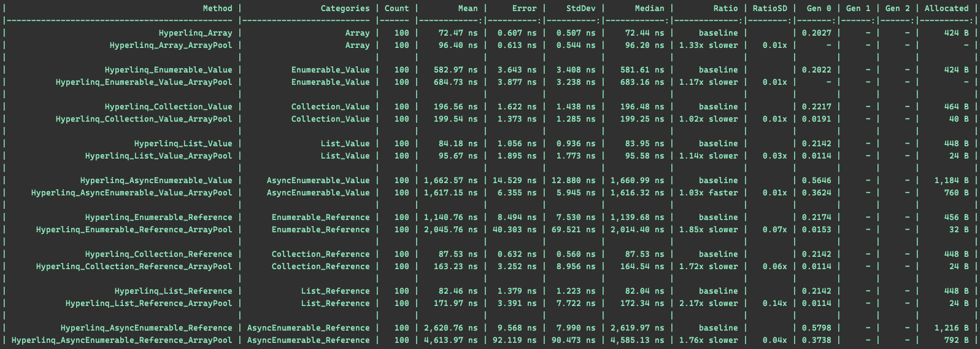Click the 1.85x slower ratio

[709, 230]
